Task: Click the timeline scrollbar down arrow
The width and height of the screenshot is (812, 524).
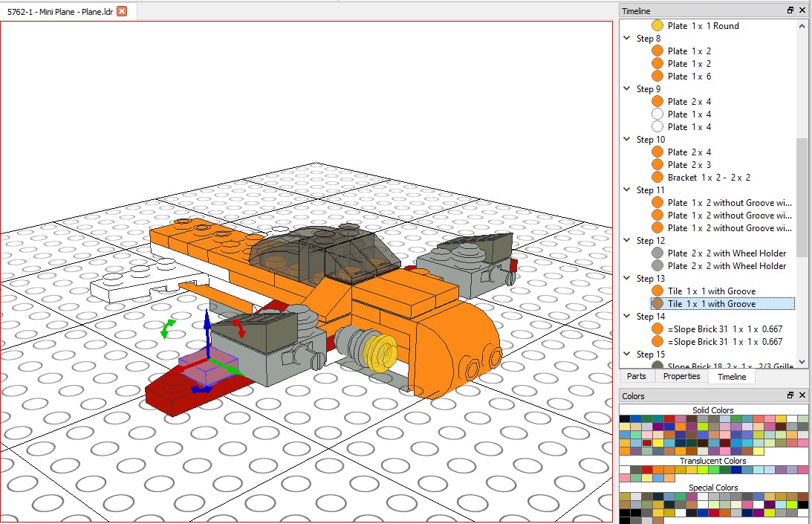Action: coord(802,361)
